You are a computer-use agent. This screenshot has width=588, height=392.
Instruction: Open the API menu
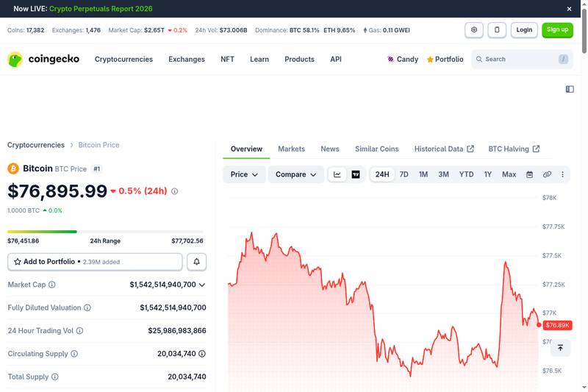click(x=336, y=60)
